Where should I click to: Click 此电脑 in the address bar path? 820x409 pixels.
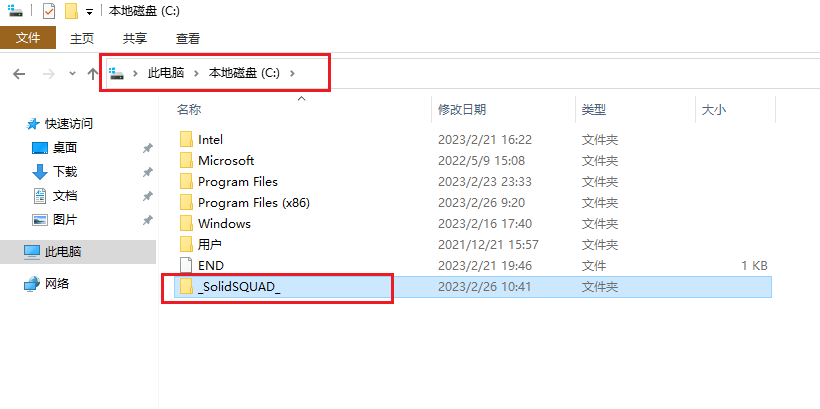coord(166,73)
